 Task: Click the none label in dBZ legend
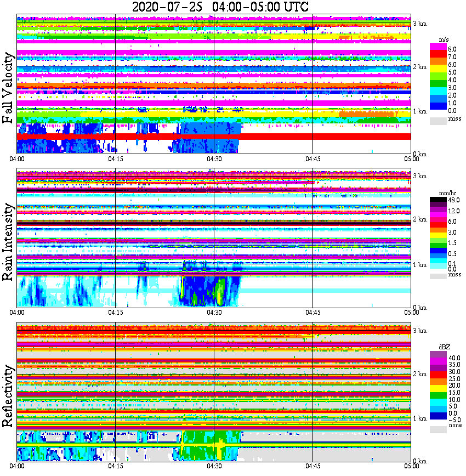pos(455,426)
